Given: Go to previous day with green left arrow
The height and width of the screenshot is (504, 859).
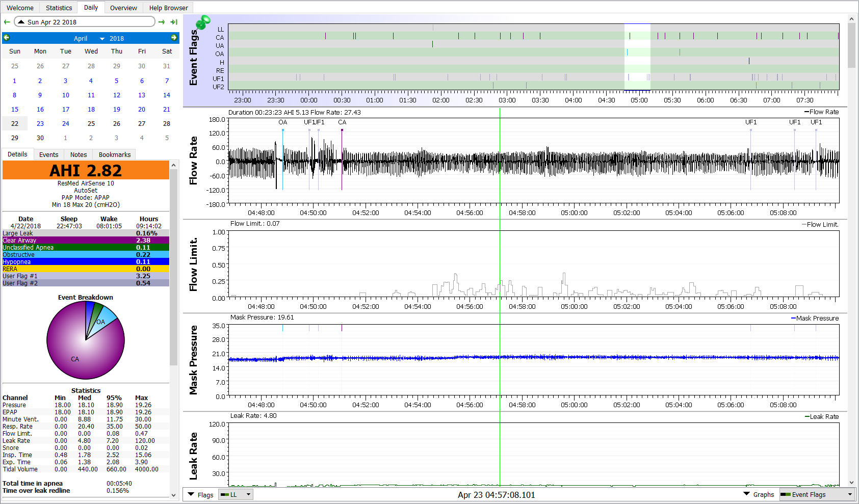Looking at the screenshot, I should coord(7,22).
